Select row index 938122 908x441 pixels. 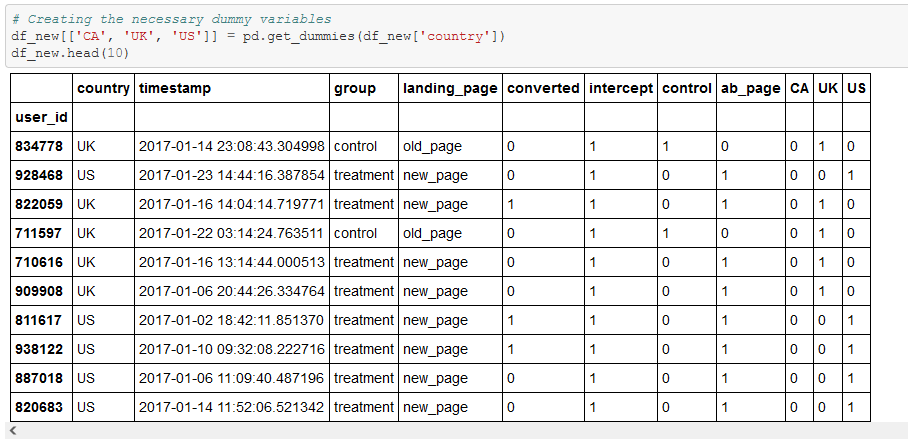pyautogui.click(x=38, y=349)
